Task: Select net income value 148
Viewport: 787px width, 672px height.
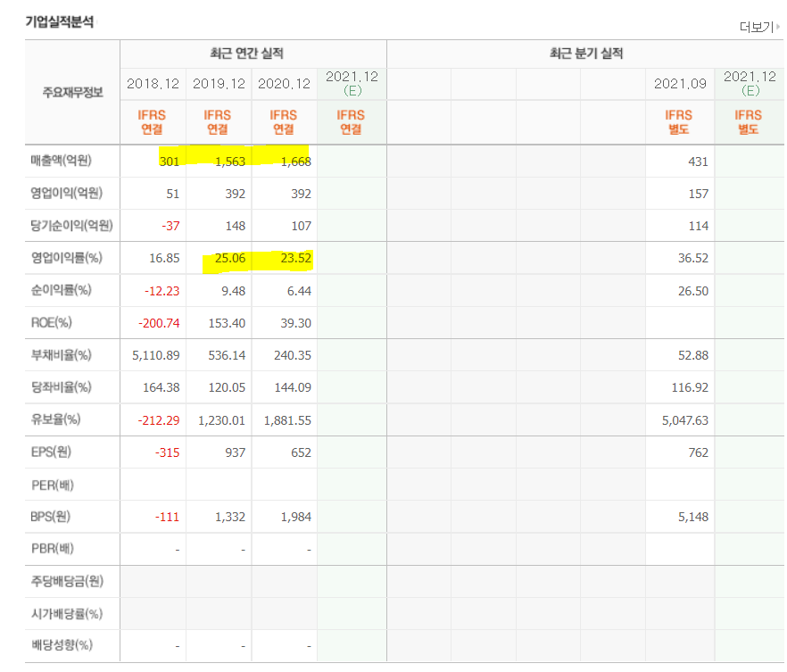Action: point(235,226)
